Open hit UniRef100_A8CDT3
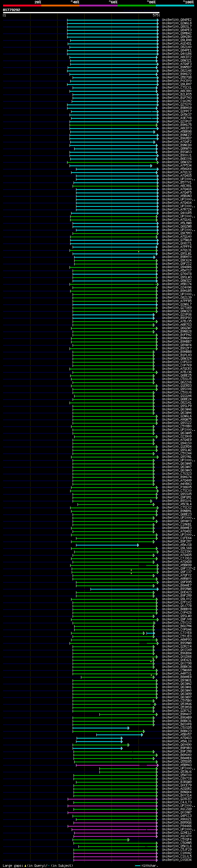The width and height of the screenshot is (197, 868). pos(176,128)
